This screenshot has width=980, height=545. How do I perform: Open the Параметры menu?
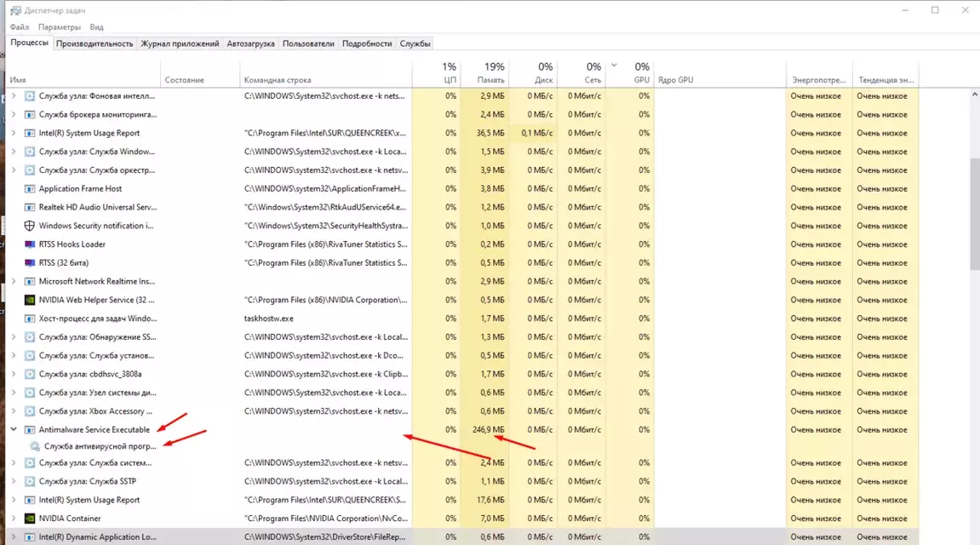(x=60, y=27)
